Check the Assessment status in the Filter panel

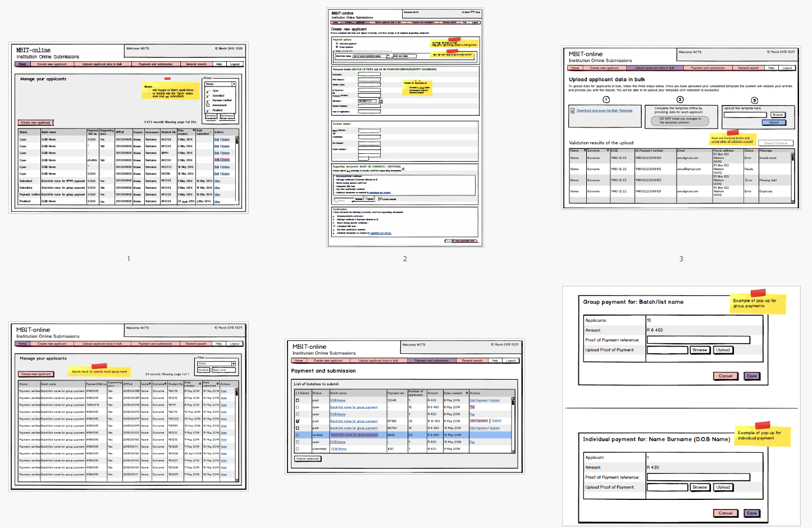208,105
